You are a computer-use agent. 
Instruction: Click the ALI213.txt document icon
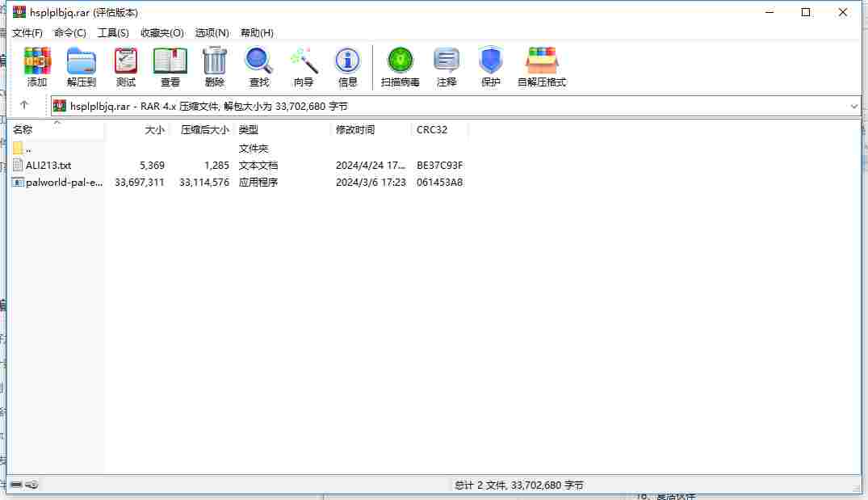point(18,165)
